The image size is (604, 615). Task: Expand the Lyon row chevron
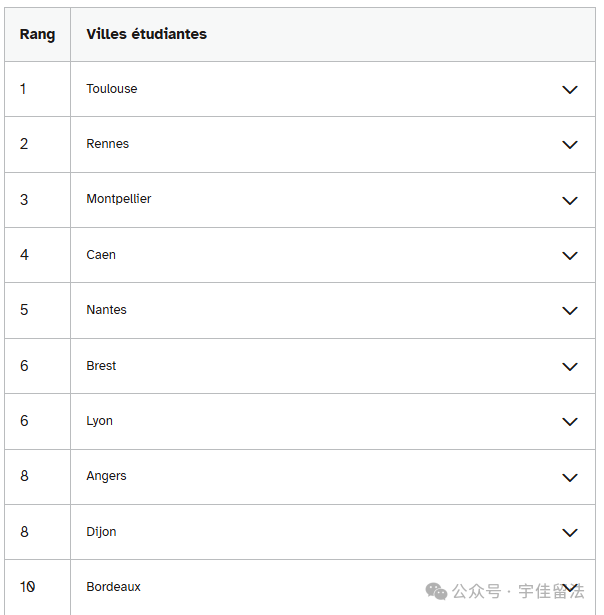[569, 422]
